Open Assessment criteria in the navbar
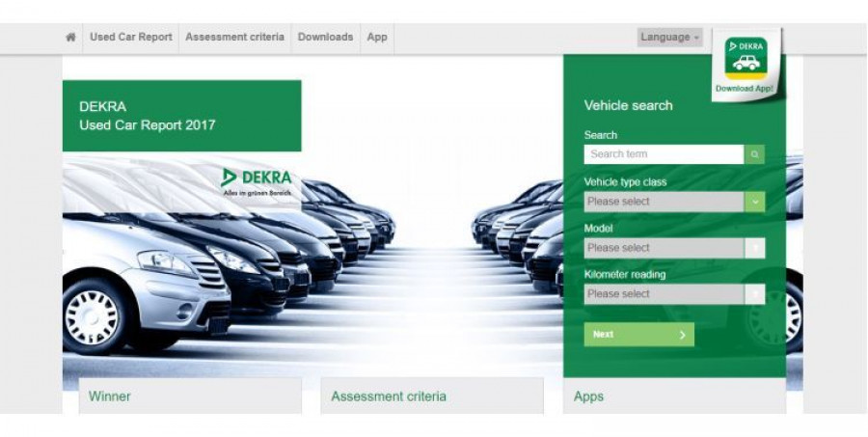Image resolution: width=868 pixels, height=437 pixels. point(234,37)
